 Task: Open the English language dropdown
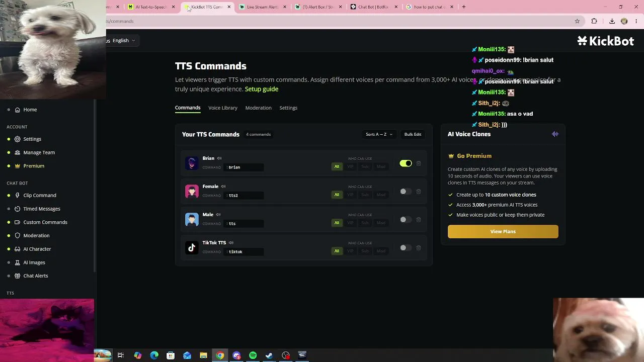[x=124, y=40]
